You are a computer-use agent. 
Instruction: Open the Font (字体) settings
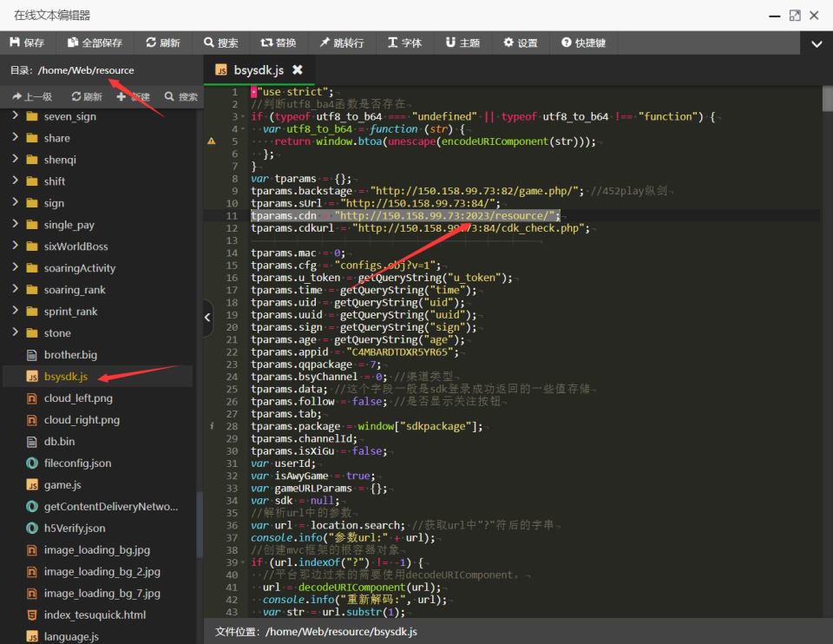coord(404,43)
